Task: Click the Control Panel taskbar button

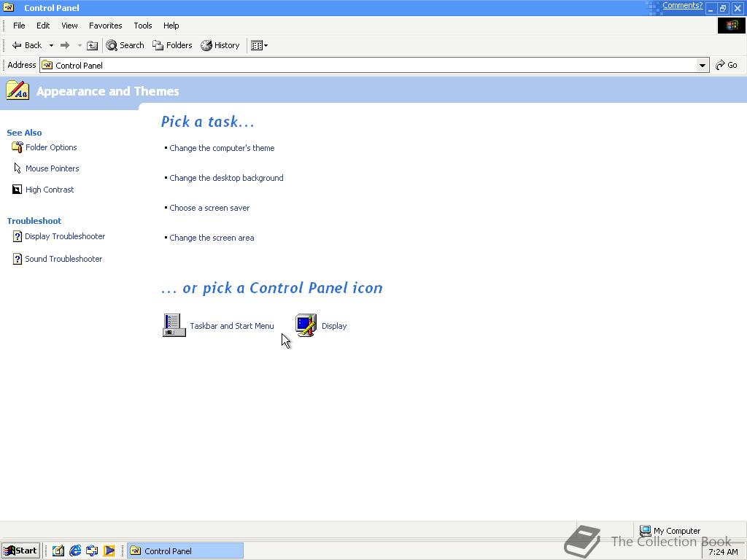Action: coord(185,551)
